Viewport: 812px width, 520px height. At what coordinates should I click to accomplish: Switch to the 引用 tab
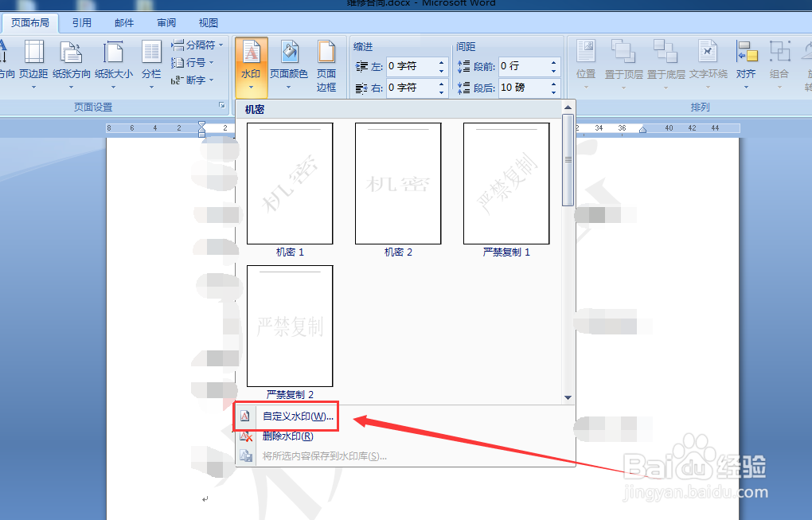[82, 23]
